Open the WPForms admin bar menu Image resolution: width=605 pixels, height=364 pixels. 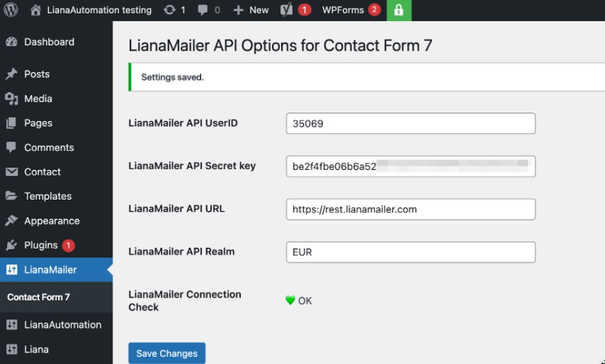point(343,10)
